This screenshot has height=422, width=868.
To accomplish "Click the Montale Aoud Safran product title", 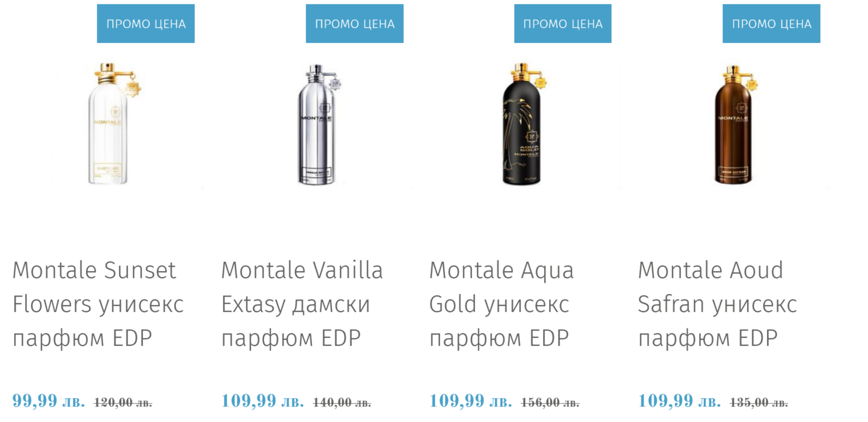I will [717, 304].
